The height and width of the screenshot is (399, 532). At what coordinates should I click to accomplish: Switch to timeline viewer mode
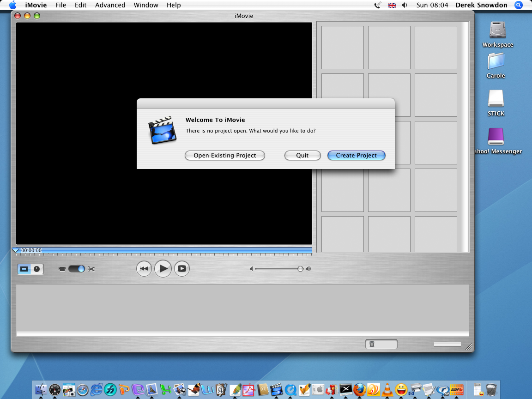tap(36, 269)
